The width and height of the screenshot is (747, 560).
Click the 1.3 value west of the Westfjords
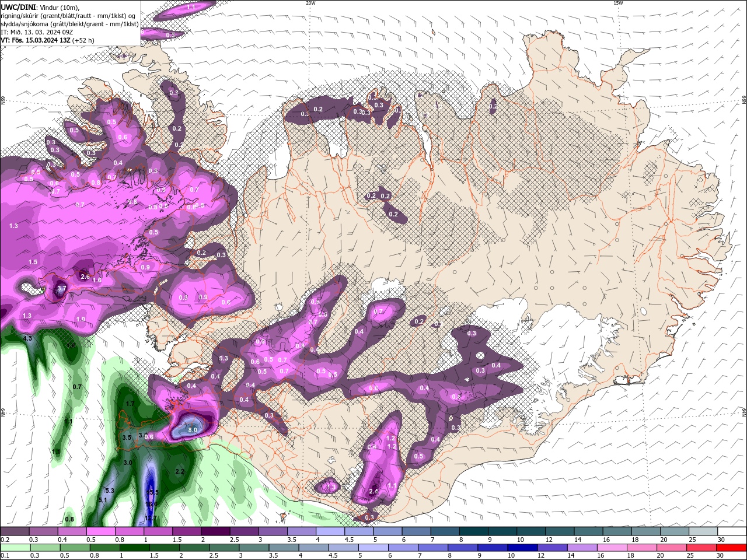pyautogui.click(x=13, y=226)
